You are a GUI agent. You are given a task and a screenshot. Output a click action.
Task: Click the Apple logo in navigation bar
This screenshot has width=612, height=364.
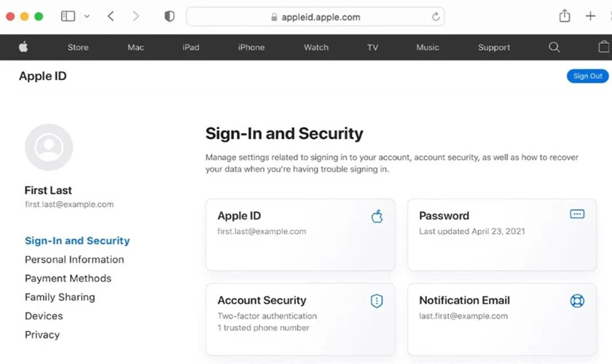click(x=23, y=47)
